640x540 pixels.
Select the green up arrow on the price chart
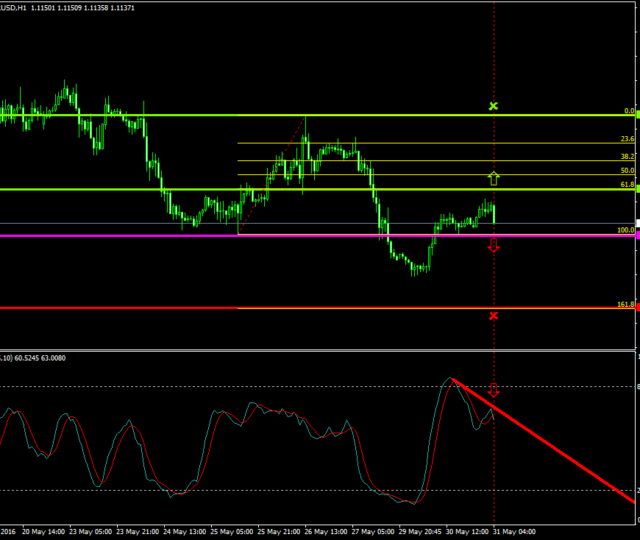point(493,179)
